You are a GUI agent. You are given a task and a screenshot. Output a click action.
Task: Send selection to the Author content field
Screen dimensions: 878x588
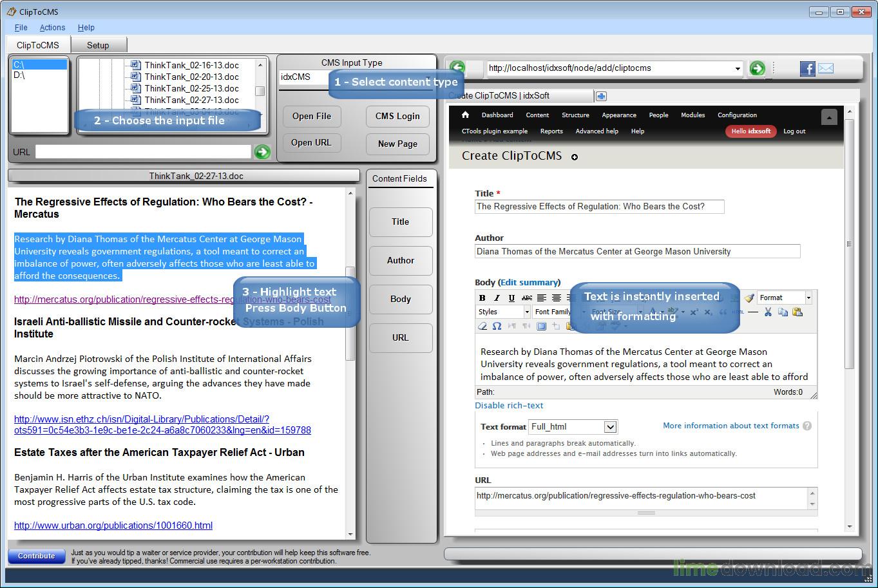coord(401,261)
